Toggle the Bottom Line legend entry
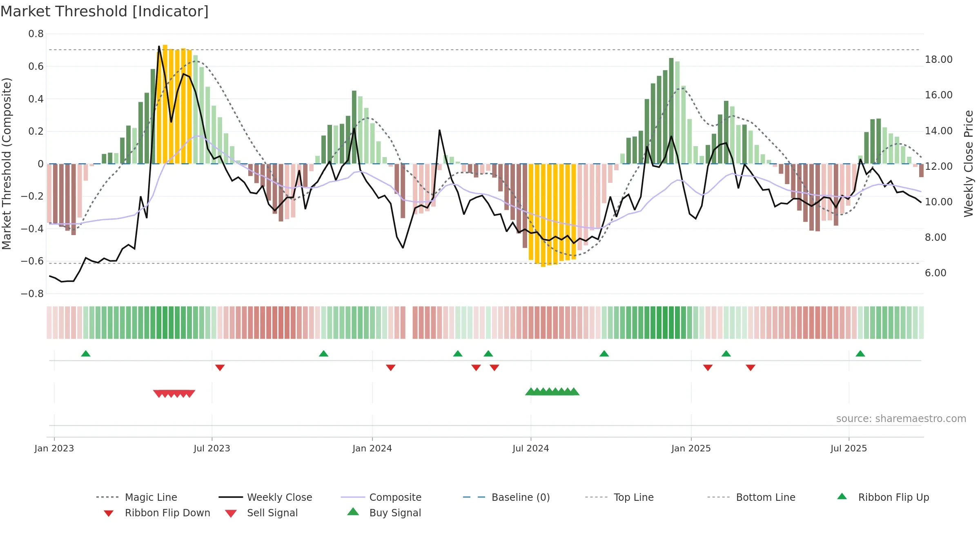980x551 pixels. click(x=751, y=497)
